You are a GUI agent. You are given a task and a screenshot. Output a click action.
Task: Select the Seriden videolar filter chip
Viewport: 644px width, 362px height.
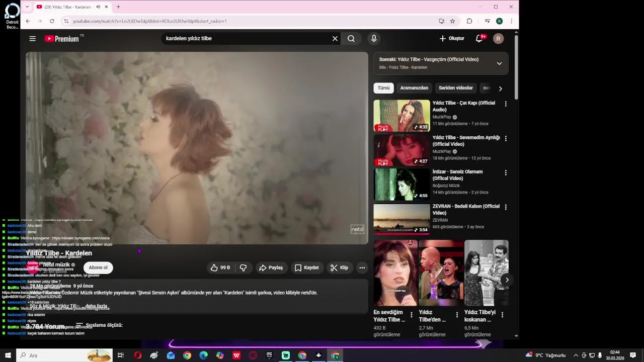(456, 88)
